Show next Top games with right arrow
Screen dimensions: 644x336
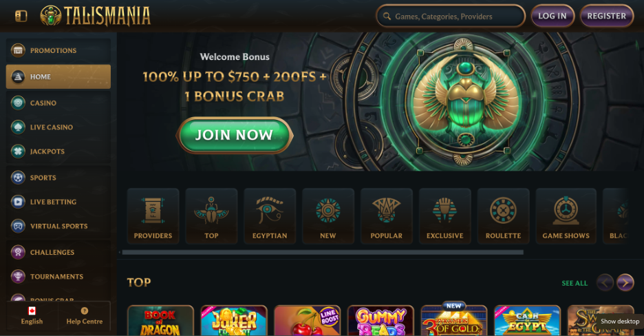(625, 282)
